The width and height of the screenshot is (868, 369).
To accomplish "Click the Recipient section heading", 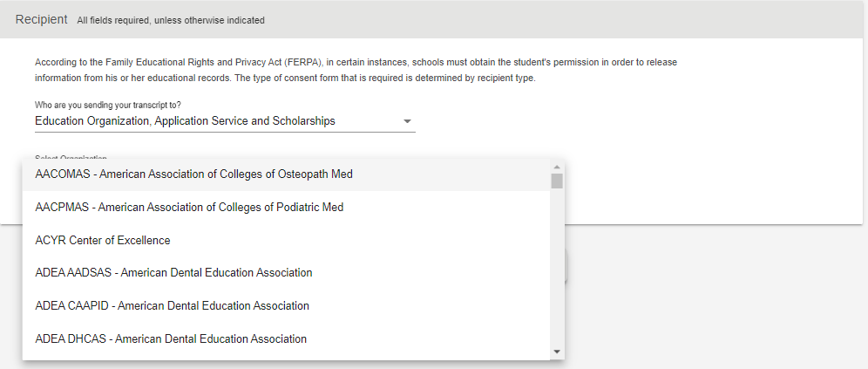I will 42,19.
